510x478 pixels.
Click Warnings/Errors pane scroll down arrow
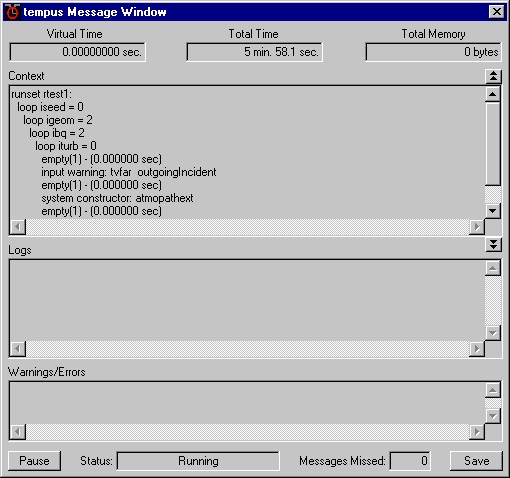click(x=493, y=416)
